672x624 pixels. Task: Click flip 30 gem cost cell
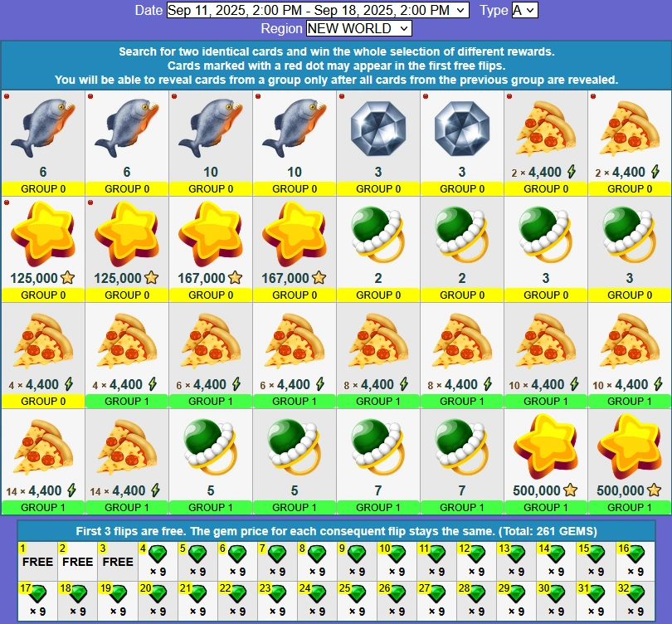[x=556, y=601]
